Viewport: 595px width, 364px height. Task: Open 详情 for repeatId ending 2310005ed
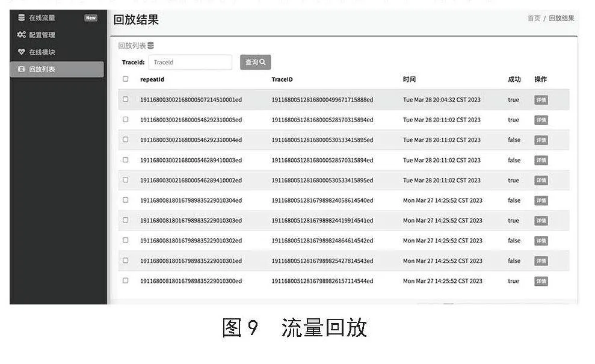[541, 120]
